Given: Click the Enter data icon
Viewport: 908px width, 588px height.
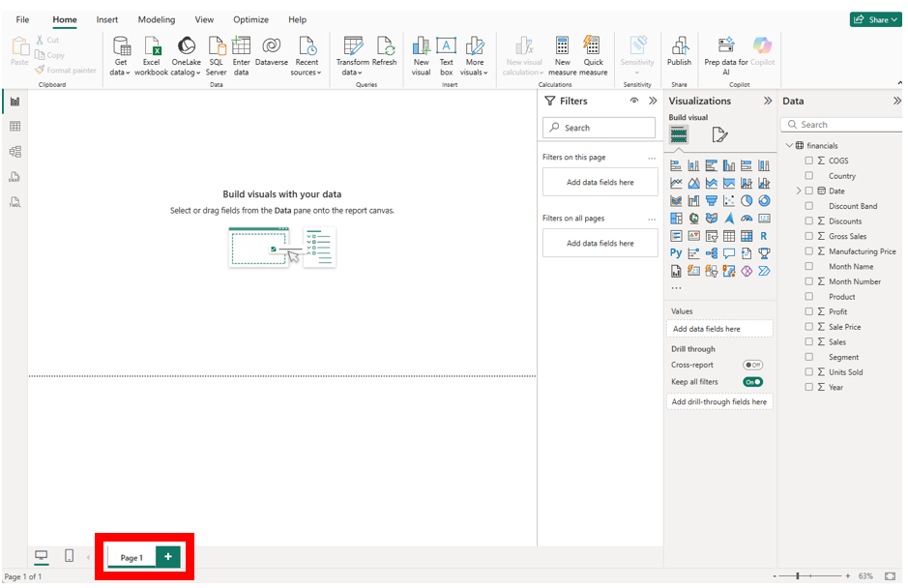Looking at the screenshot, I should 241,45.
